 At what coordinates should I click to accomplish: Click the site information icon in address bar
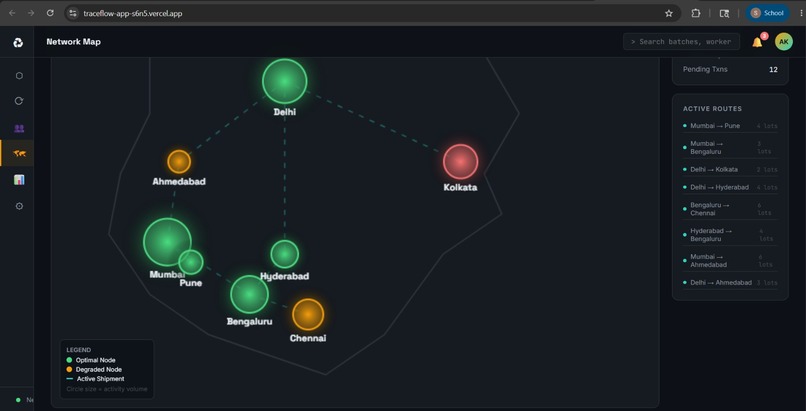point(73,13)
